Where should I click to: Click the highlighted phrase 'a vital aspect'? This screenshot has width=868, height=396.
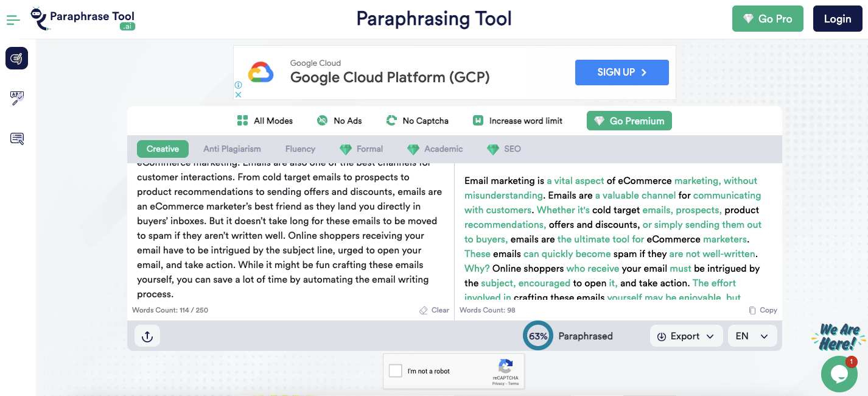coord(575,181)
